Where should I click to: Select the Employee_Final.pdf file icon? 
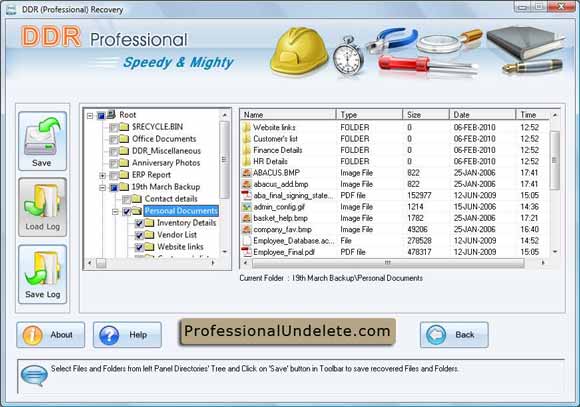pos(246,252)
